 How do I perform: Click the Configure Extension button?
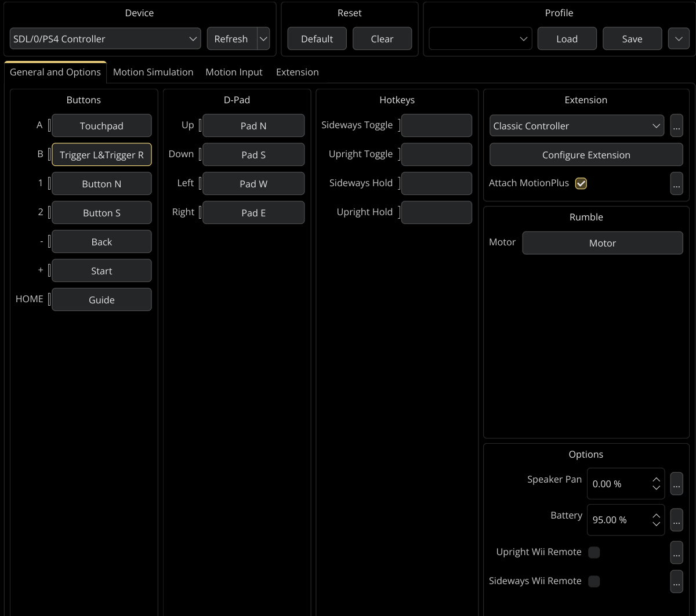pyautogui.click(x=586, y=155)
